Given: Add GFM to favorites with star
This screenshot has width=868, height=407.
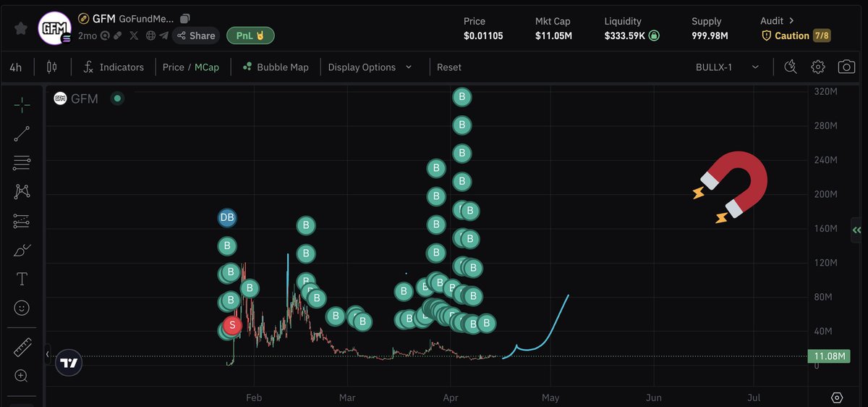Looking at the screenshot, I should [x=21, y=28].
